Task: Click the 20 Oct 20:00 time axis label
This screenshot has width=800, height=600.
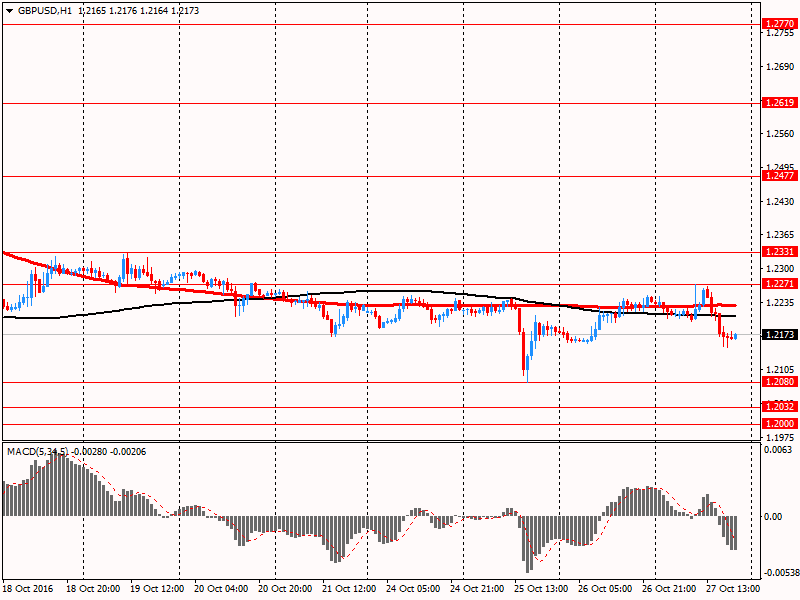Action: (x=285, y=588)
